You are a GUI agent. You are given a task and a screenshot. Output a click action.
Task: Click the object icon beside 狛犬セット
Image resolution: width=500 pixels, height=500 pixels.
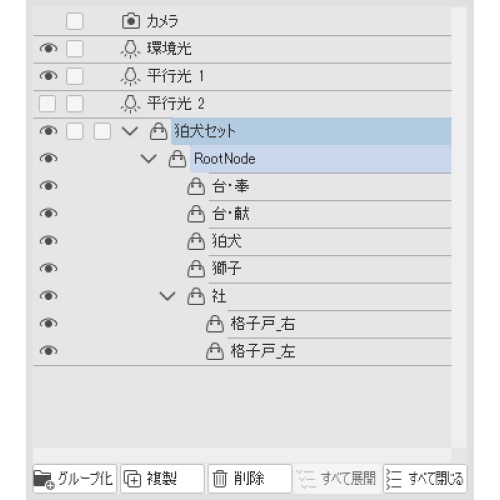(x=158, y=131)
